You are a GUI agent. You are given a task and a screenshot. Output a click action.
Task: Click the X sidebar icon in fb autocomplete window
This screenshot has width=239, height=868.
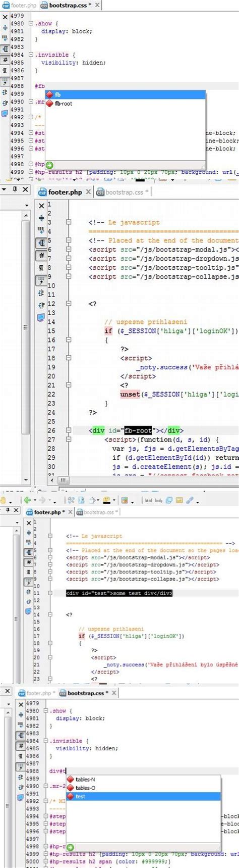click(x=5, y=17)
